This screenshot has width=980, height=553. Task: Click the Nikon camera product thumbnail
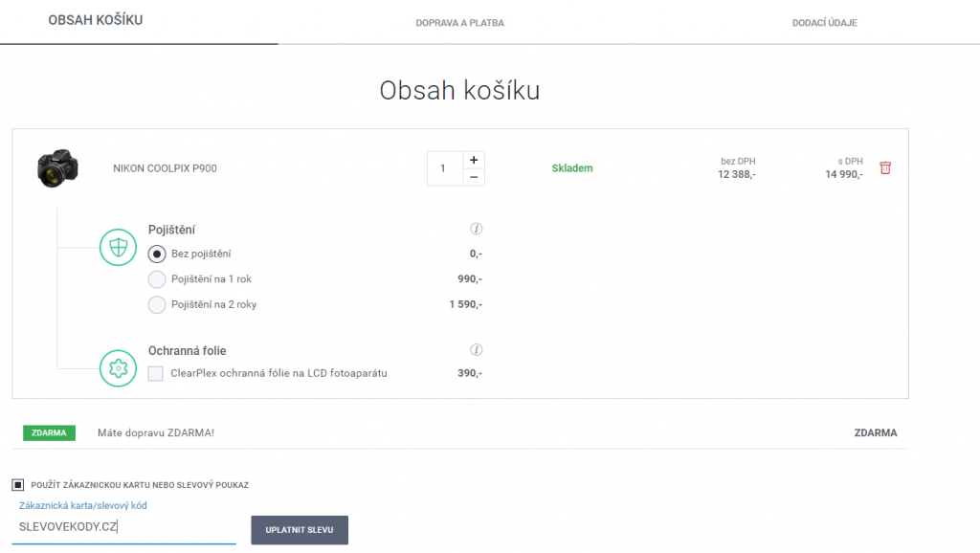[x=57, y=168]
